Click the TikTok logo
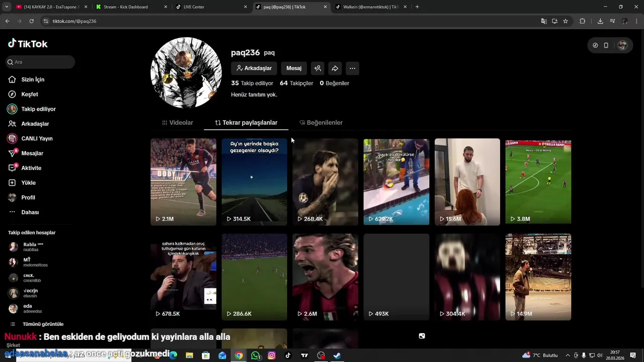 tap(28, 44)
